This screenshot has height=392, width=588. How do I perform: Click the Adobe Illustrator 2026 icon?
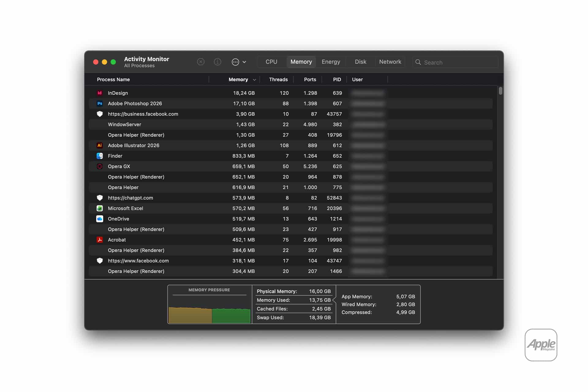[x=100, y=145]
